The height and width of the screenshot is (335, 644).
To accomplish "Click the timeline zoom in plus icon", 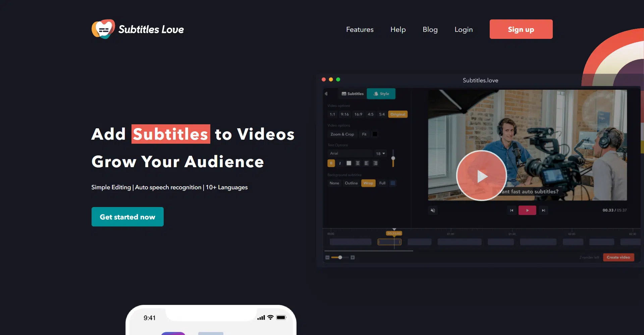I will click(x=353, y=258).
